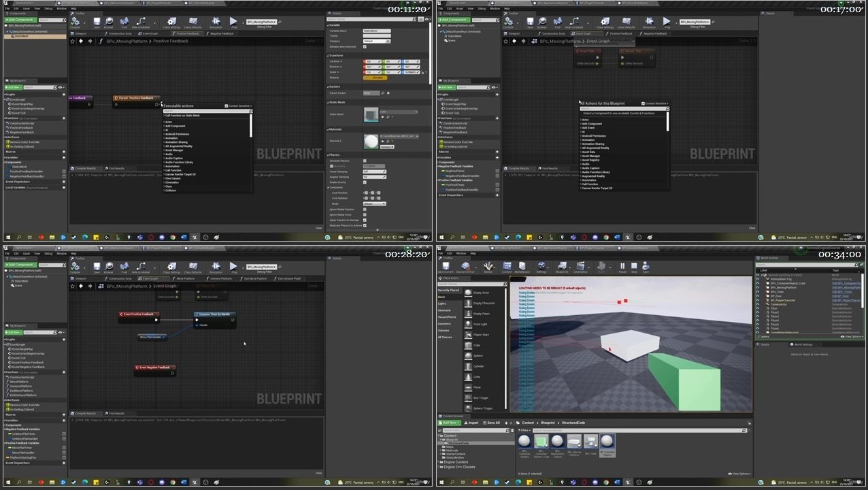Click the favorite star in the 00:11:20 graph
Viewport: 868px width, 490px height.
click(72, 41)
